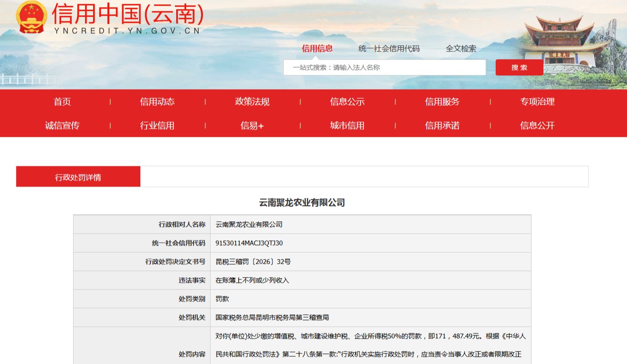Focus the 一站式搜索 input field

click(384, 67)
